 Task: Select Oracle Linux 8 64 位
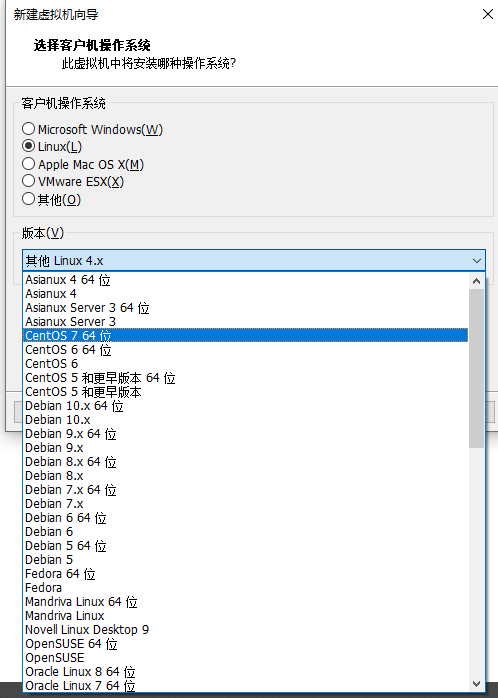[245, 671]
